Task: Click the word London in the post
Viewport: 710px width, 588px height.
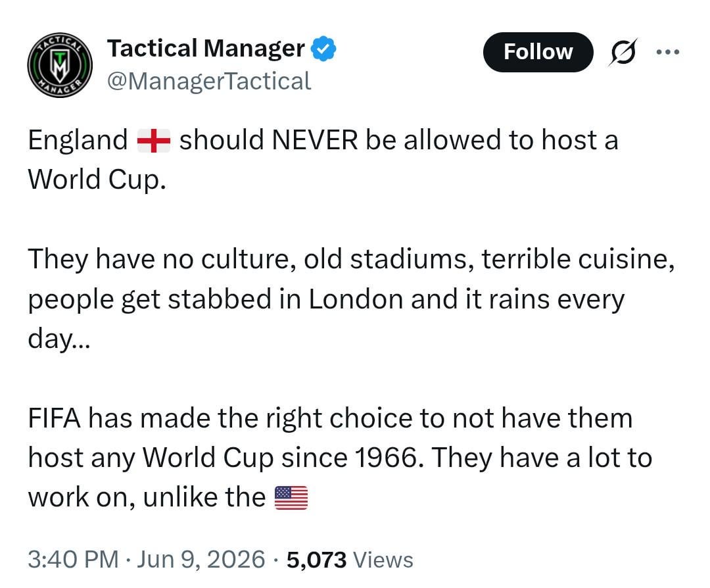Action: [x=356, y=299]
